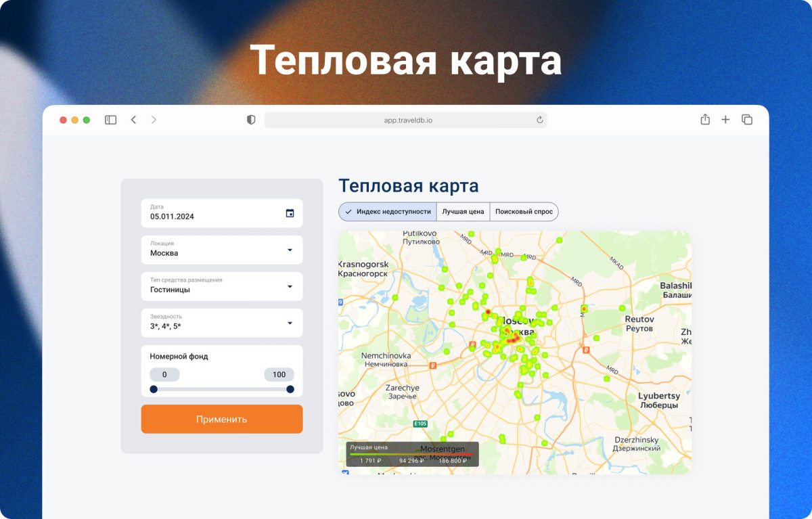The width and height of the screenshot is (812, 519).
Task: Show the tab overview icon
Action: click(x=747, y=120)
